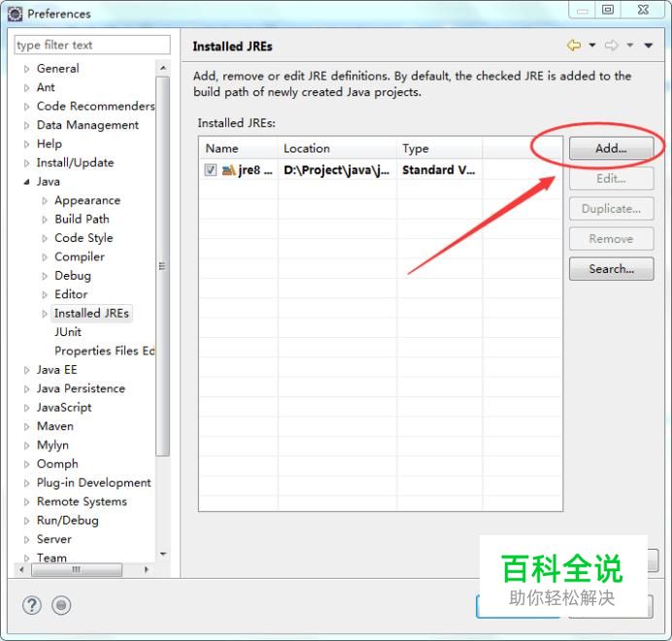
Task: Select Java Persistence tree item
Action: click(81, 388)
